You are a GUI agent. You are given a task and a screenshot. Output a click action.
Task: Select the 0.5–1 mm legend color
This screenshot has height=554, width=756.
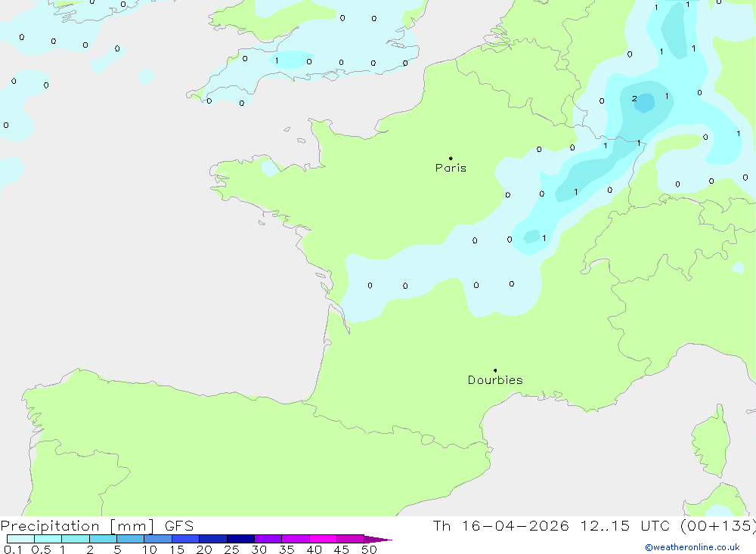(x=48, y=539)
